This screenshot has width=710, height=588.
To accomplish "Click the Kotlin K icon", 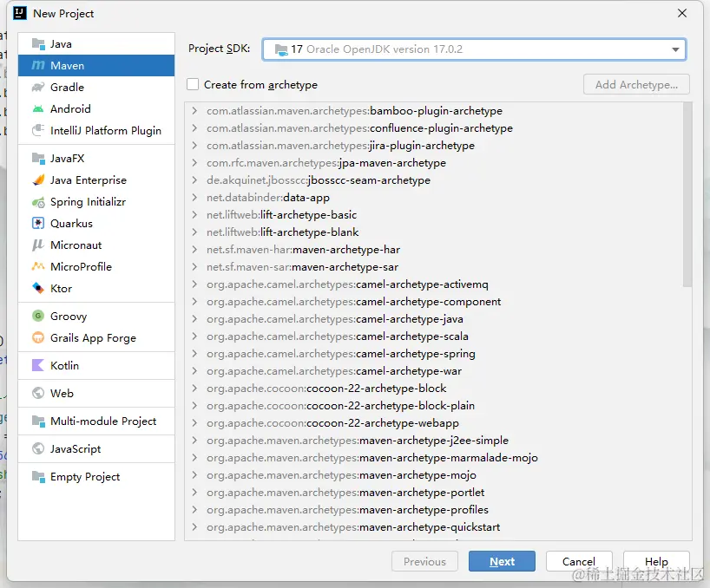I will click(38, 365).
